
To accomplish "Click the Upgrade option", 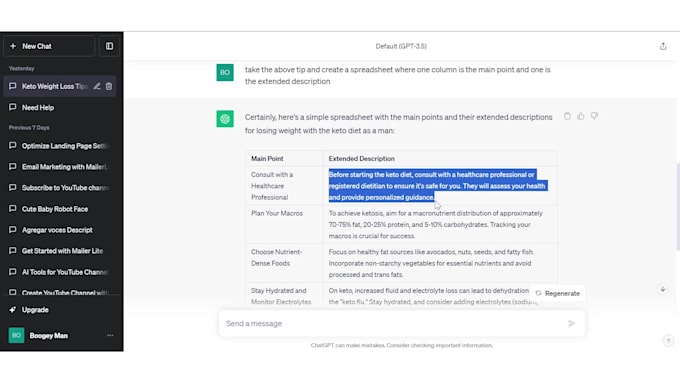I will click(x=60, y=310).
